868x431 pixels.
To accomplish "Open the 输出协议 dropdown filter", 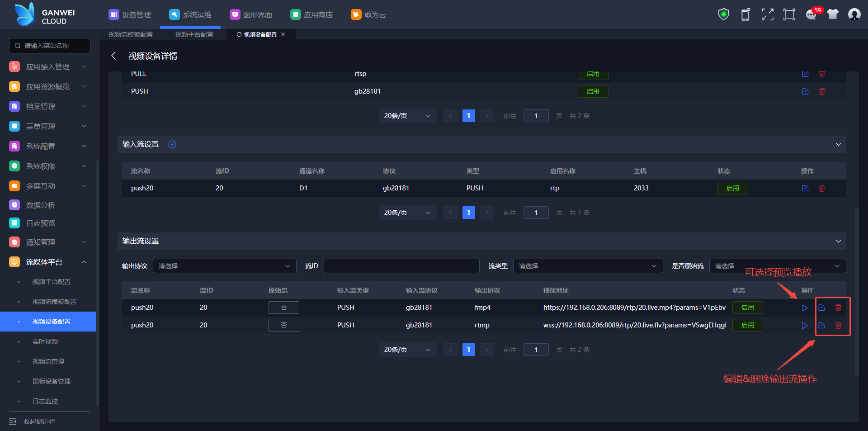I will coord(224,266).
